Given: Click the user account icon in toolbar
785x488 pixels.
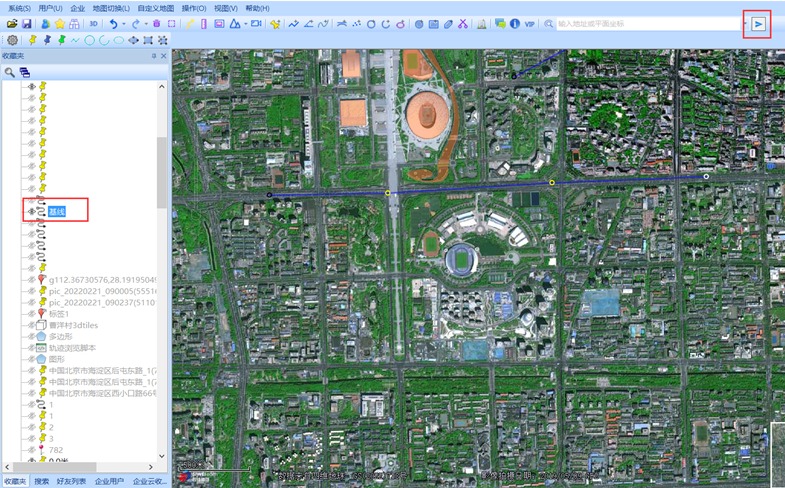Looking at the screenshot, I should point(46,24).
